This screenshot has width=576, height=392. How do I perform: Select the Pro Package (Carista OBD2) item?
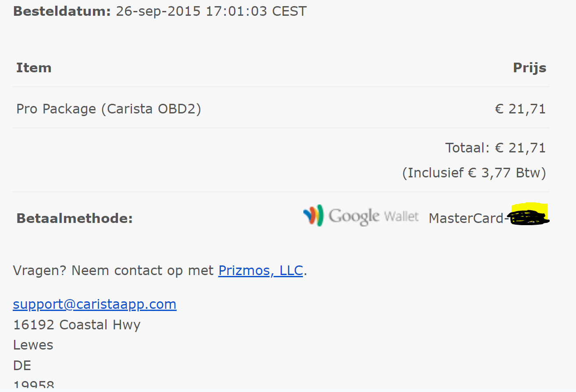109,109
